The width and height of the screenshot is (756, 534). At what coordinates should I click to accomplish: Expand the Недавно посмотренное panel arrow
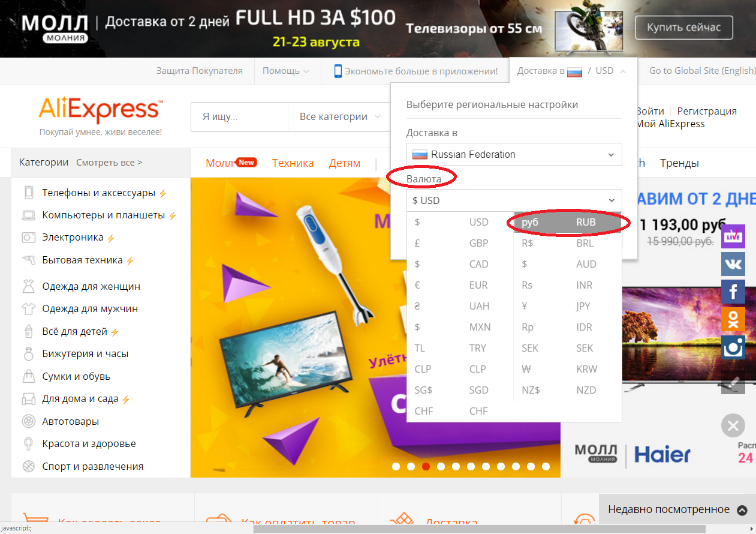click(742, 510)
